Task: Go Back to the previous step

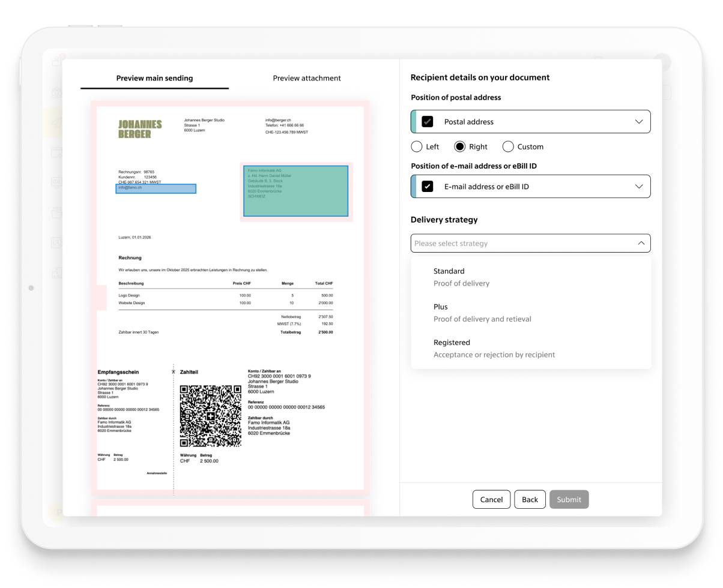Action: (530, 499)
